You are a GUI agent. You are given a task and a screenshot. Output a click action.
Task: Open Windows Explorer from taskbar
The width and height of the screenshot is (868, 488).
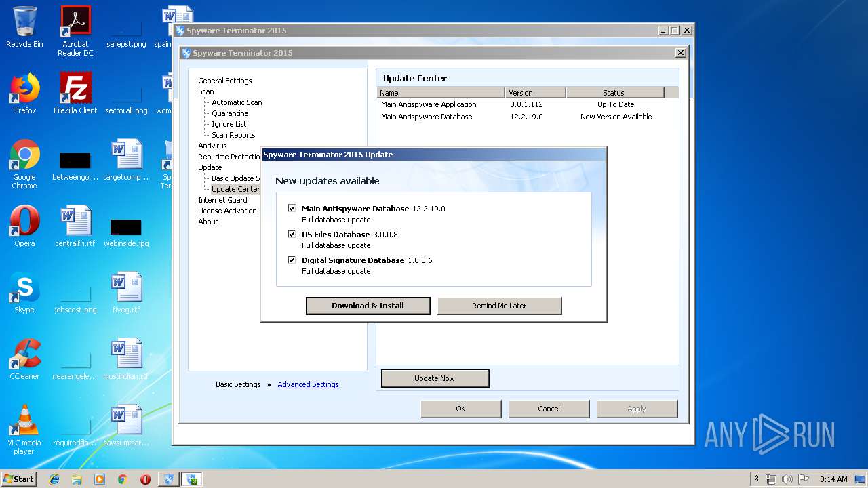pyautogui.click(x=77, y=479)
